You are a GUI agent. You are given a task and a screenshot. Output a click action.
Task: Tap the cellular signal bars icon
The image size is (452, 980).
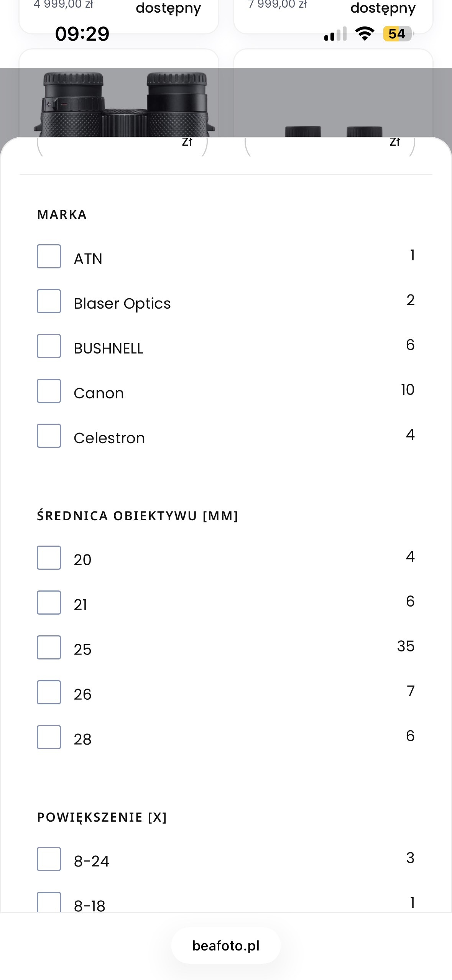pyautogui.click(x=335, y=34)
